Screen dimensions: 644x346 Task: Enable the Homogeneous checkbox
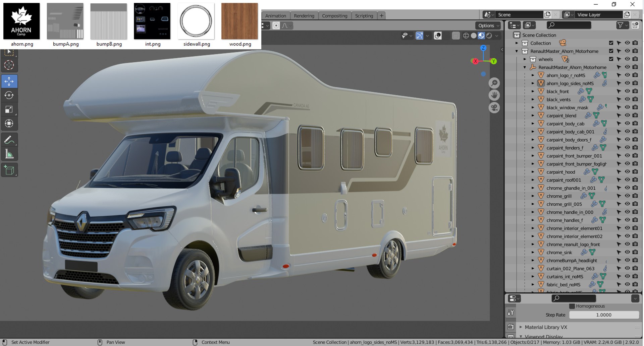tap(572, 306)
